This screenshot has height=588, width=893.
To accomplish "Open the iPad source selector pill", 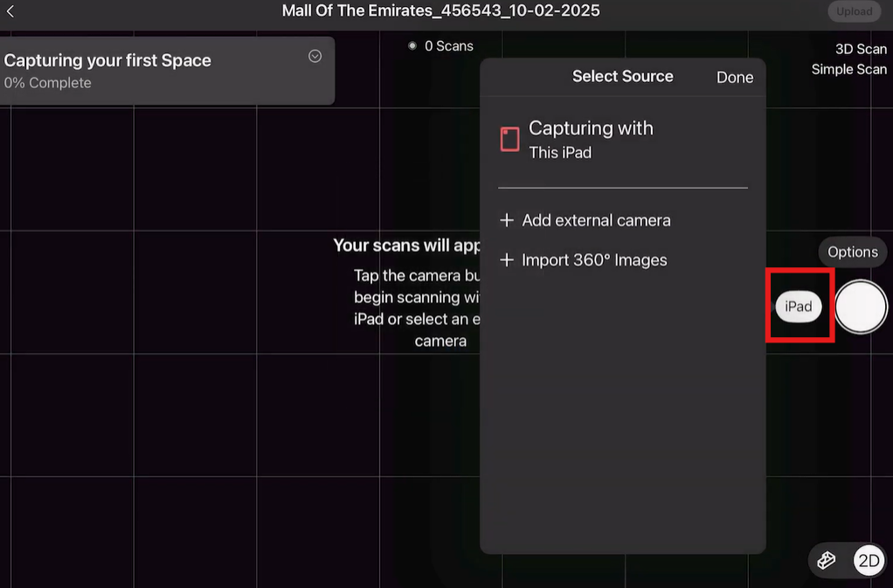I will [799, 307].
